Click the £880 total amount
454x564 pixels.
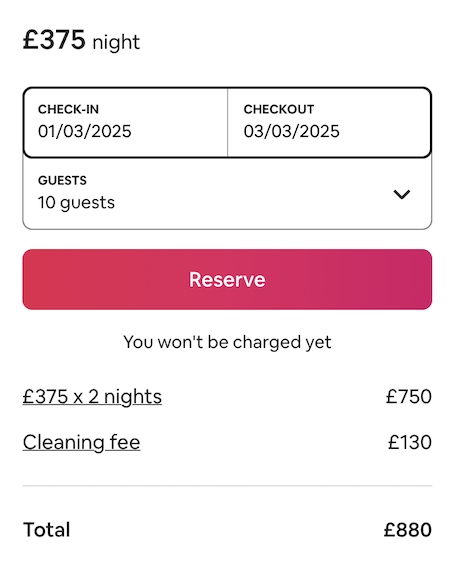point(408,530)
